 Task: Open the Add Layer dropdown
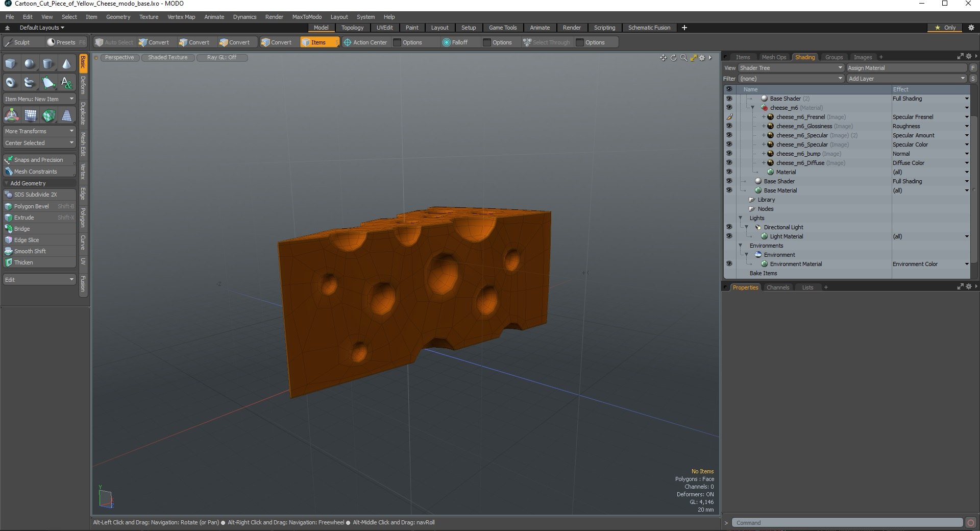click(x=906, y=79)
